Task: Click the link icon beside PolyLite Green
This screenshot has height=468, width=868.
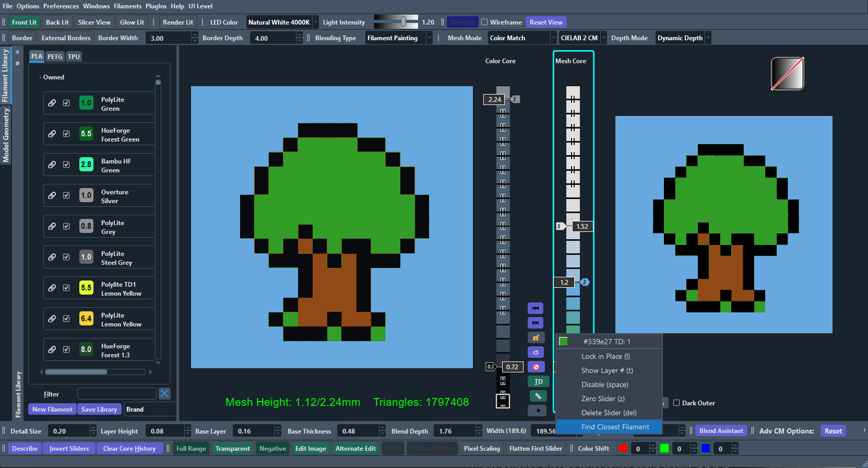Action: [52, 103]
